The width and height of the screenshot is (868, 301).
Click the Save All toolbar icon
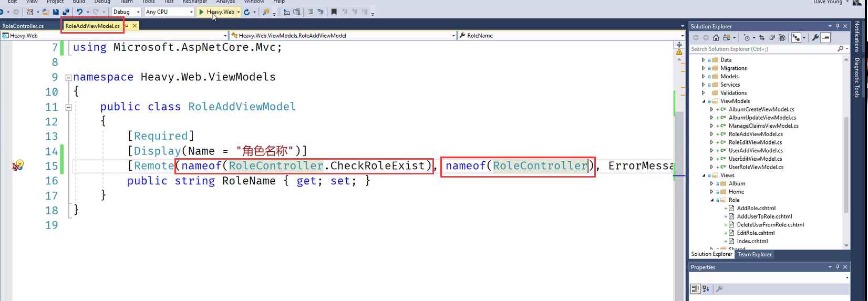tap(66, 12)
